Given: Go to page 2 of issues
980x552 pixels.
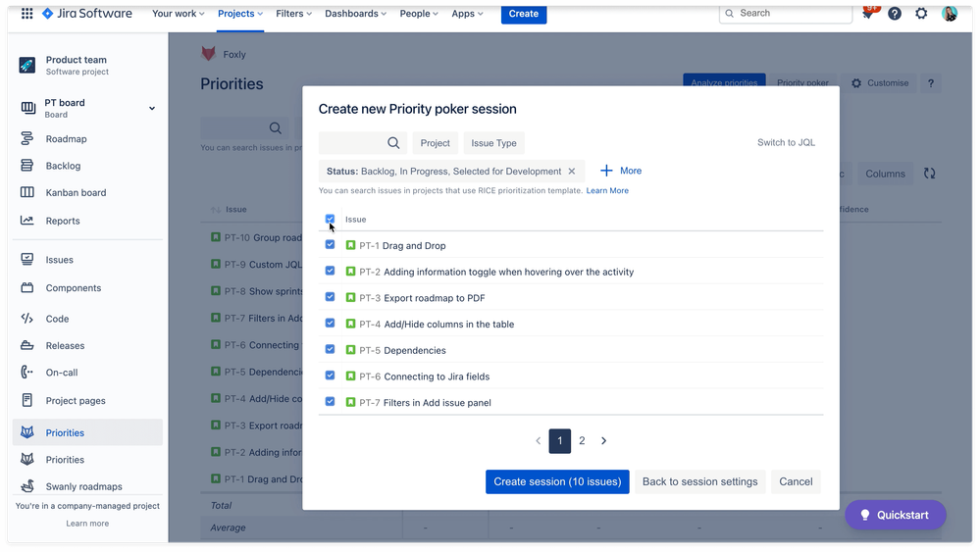Looking at the screenshot, I should coord(582,441).
